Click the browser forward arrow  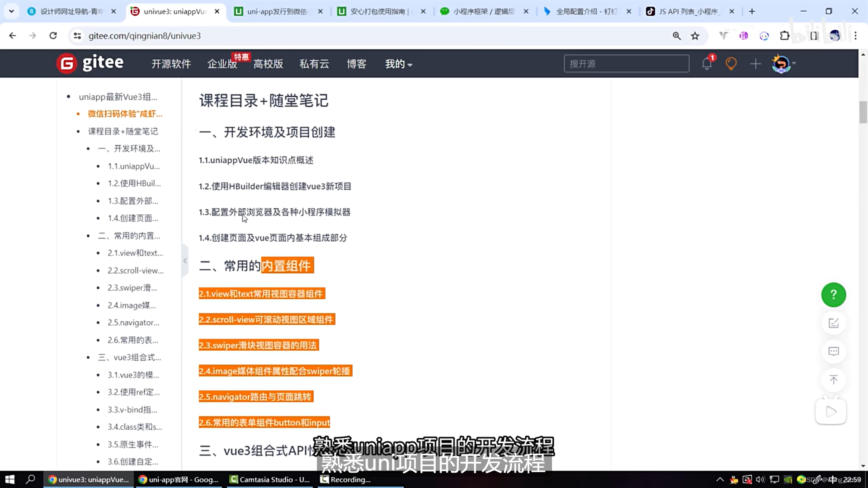[33, 36]
